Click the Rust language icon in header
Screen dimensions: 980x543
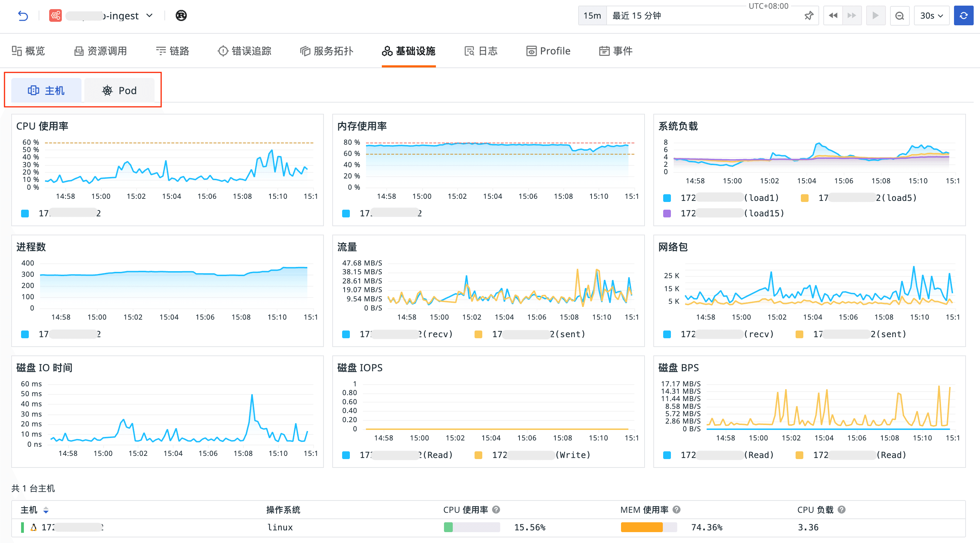[x=181, y=15]
